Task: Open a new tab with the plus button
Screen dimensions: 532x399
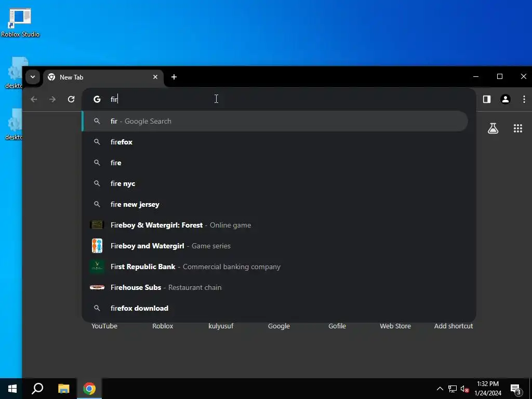Action: pyautogui.click(x=174, y=77)
